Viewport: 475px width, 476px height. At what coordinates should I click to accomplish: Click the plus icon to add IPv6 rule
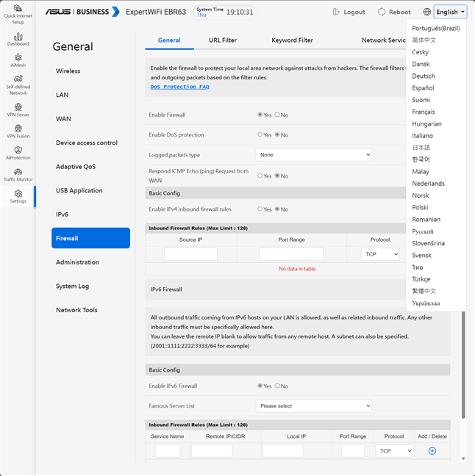pyautogui.click(x=432, y=450)
